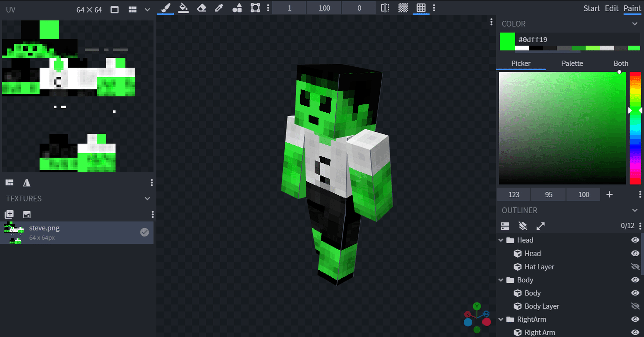
Task: Activate the Copy Paste selection tool
Action: (255, 8)
